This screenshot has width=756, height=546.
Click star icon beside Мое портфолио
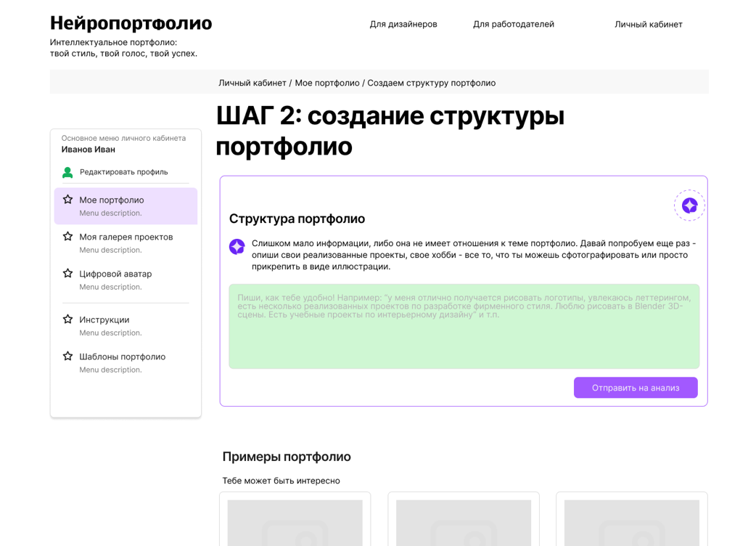[x=68, y=199]
